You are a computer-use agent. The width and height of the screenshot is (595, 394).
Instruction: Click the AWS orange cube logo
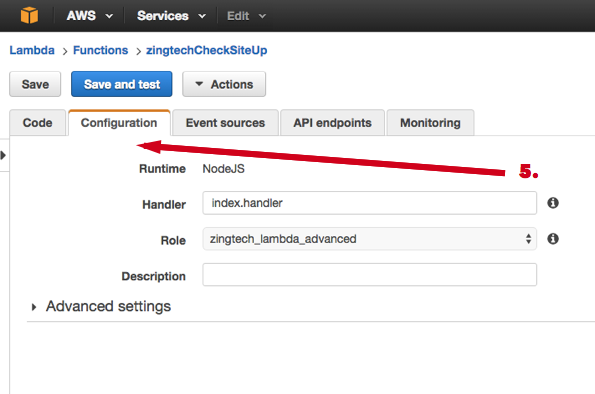click(x=29, y=16)
